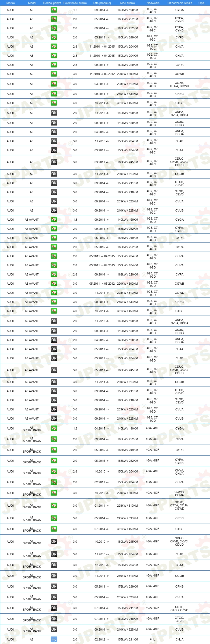Click the Rodzaj paliwa column header
Image resolution: width=210 pixels, height=644 pixels.
point(52,3)
